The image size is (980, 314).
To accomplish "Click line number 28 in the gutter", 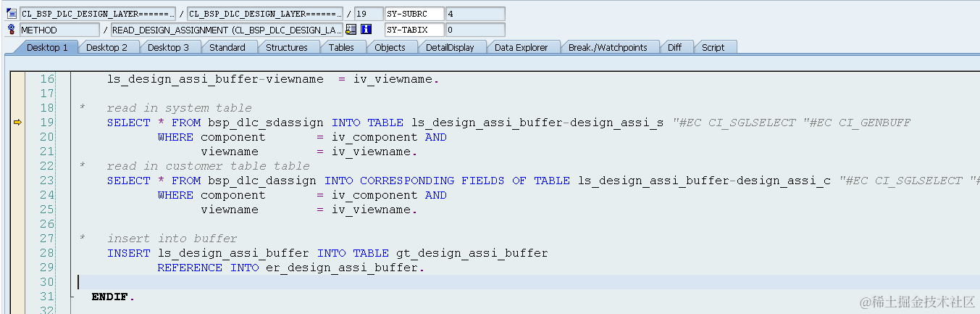I will tap(47, 253).
